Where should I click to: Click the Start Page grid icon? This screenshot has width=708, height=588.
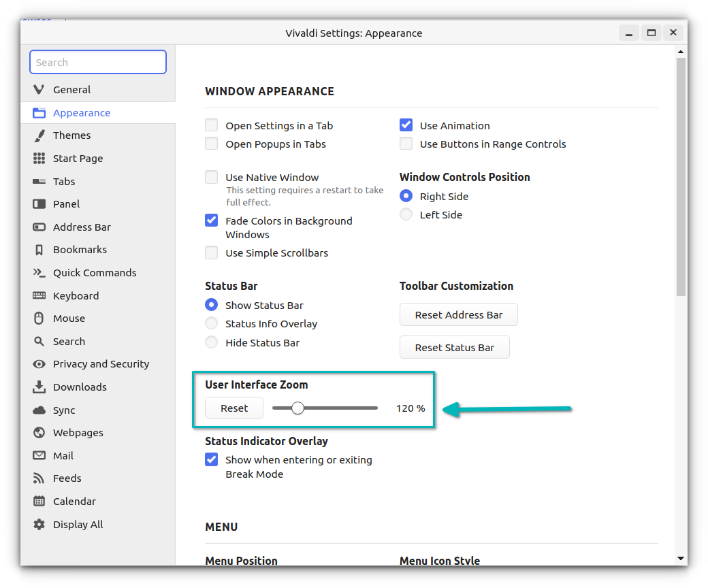click(x=39, y=159)
